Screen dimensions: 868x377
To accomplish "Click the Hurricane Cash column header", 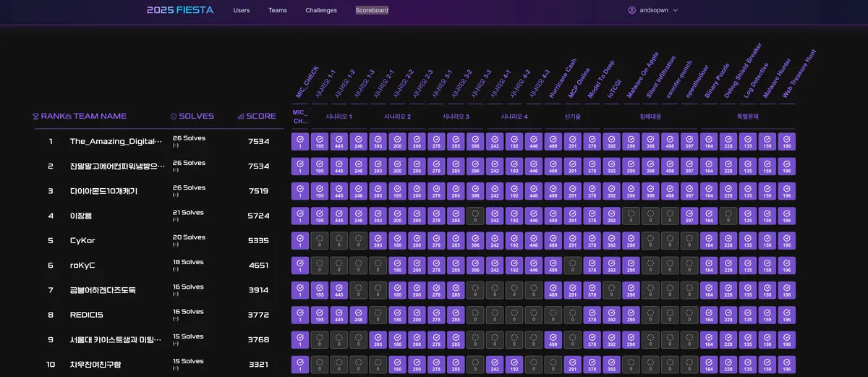I will pyautogui.click(x=561, y=80).
